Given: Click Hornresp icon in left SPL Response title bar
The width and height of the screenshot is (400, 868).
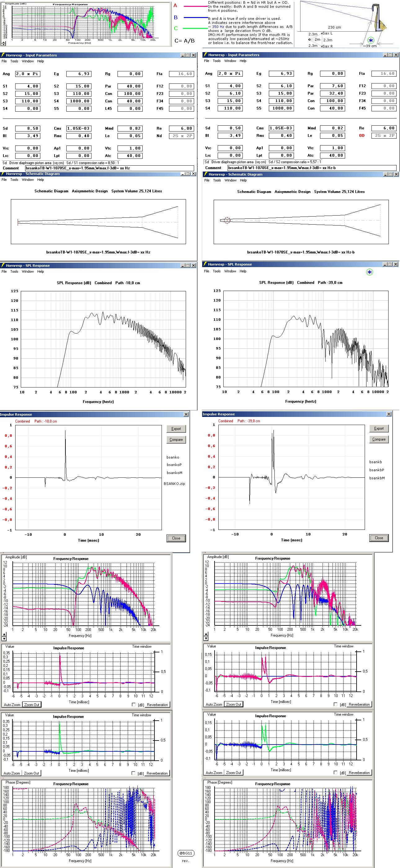Looking at the screenshot, I should pos(3,266).
